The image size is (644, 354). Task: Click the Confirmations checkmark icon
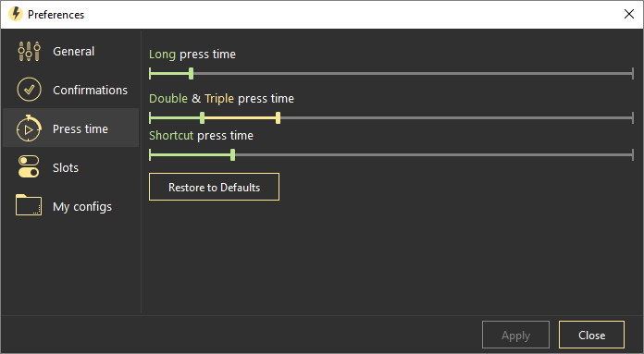29,90
